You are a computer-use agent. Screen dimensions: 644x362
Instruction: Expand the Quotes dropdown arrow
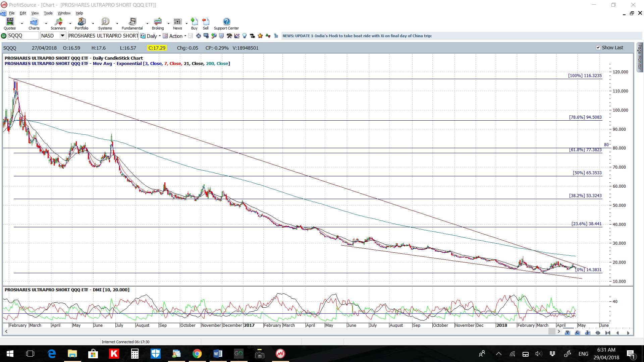[x=22, y=24]
